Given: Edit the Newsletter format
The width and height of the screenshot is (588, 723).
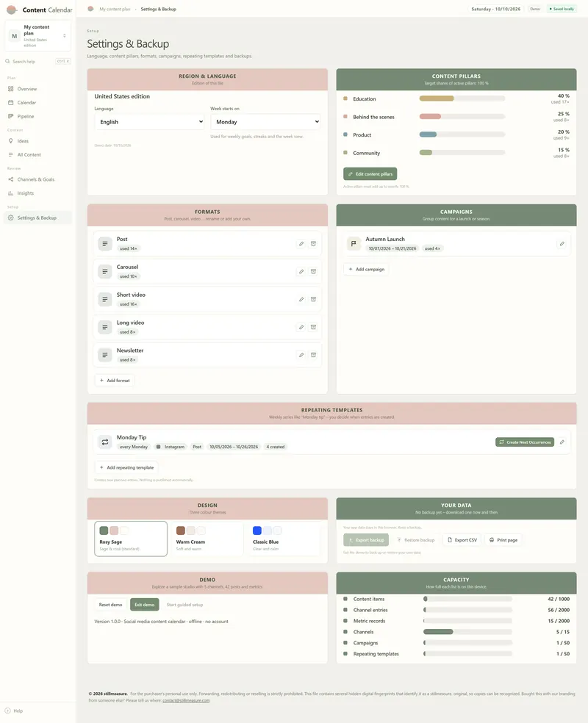Looking at the screenshot, I should [301, 355].
